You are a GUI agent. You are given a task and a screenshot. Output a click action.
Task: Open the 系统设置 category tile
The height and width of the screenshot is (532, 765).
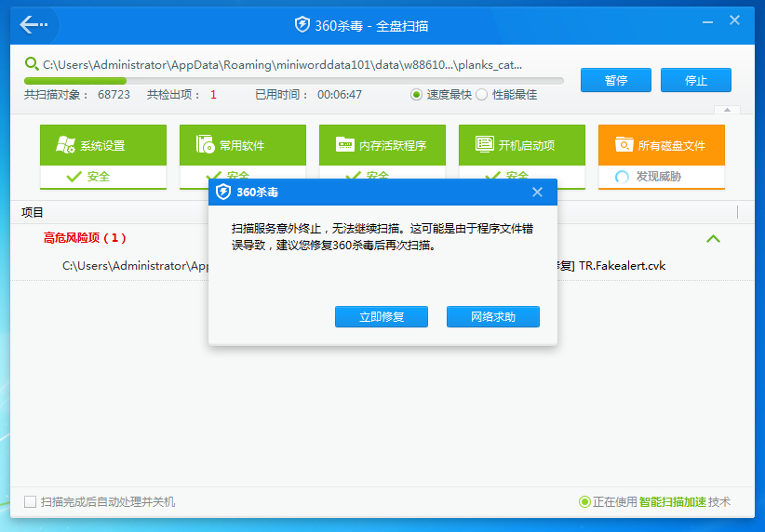[x=103, y=156]
